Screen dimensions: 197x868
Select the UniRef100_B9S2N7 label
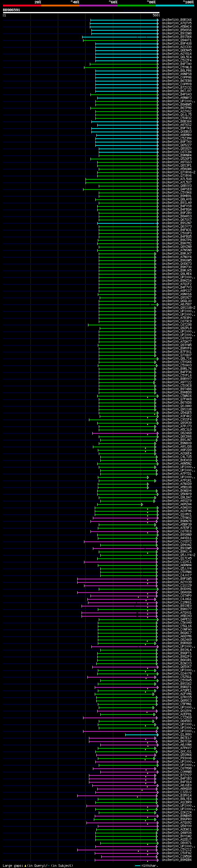(x=177, y=223)
